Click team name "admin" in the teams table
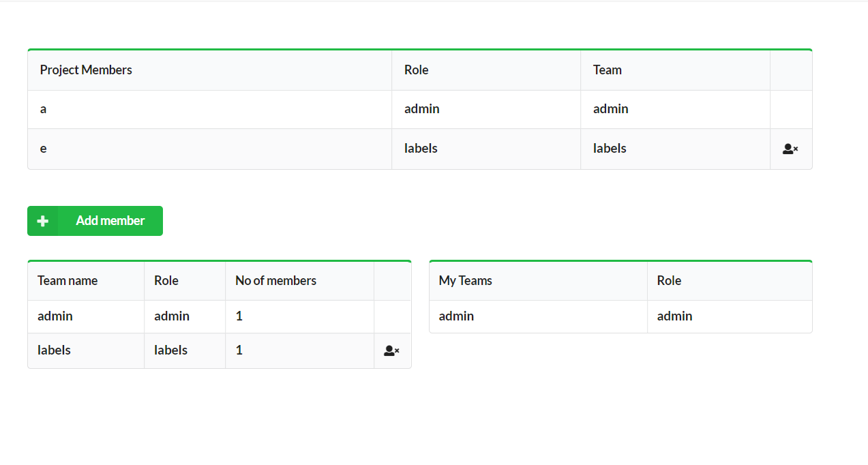868x465 pixels. click(x=54, y=316)
